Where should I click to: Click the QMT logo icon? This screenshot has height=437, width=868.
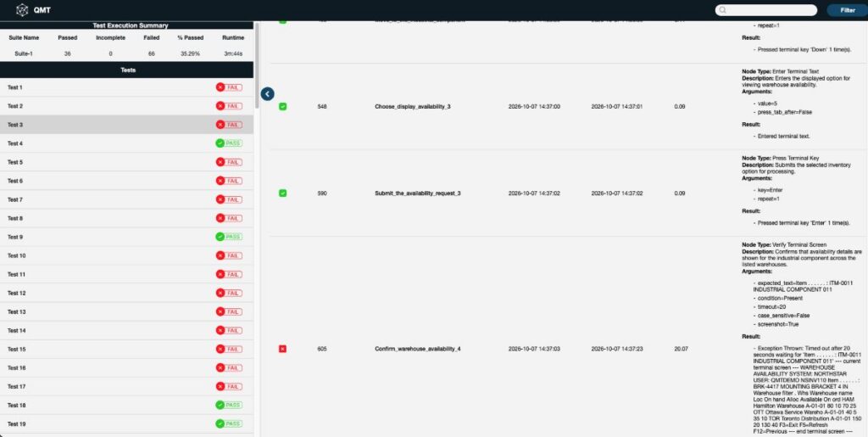coord(21,10)
